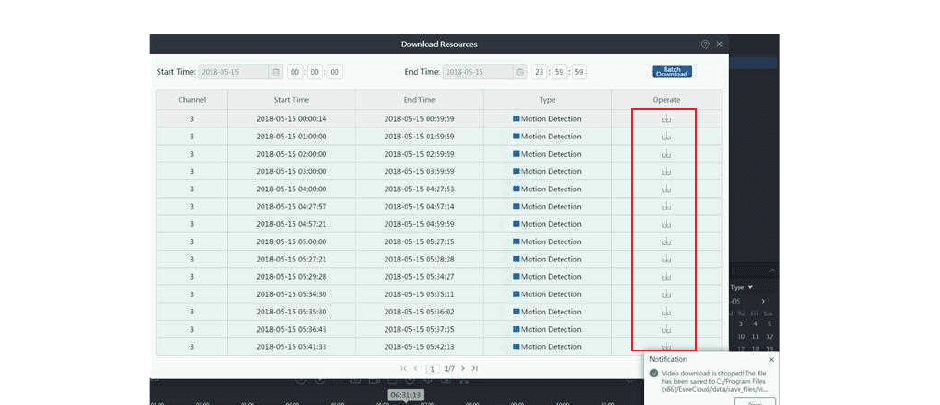Open help in Download Resources title bar
The width and height of the screenshot is (940, 405).
[x=705, y=44]
